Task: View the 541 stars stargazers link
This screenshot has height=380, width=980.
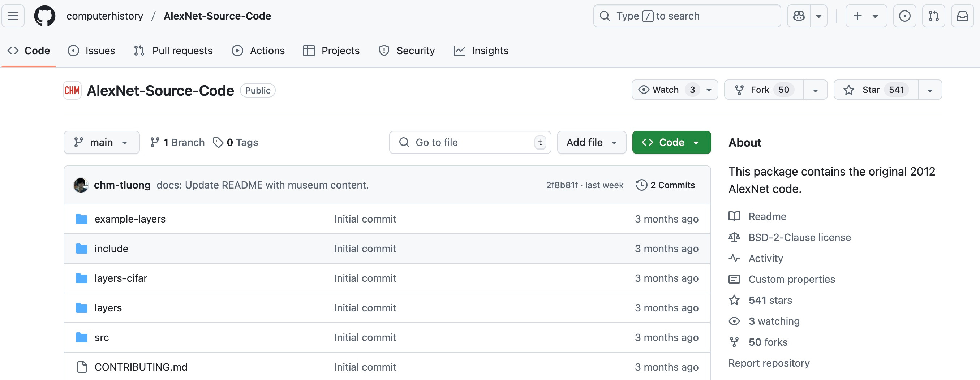Action: tap(770, 300)
